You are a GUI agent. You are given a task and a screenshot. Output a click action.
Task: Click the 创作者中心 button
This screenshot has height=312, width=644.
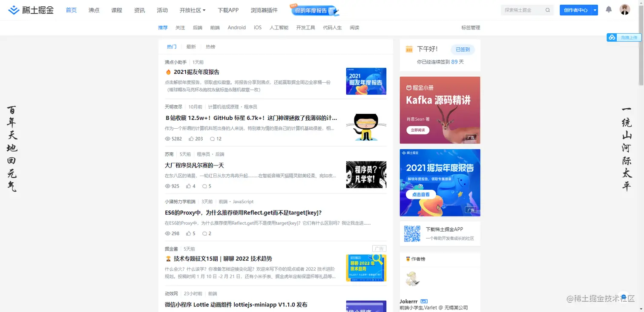click(575, 10)
